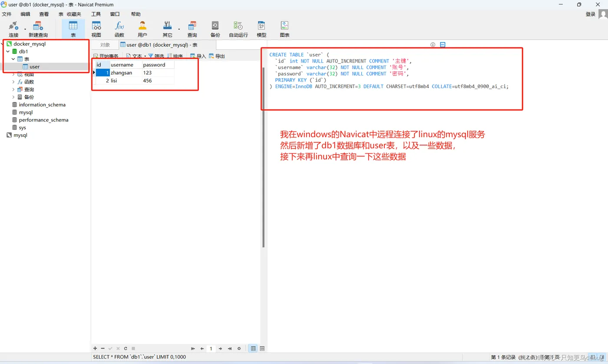Image resolution: width=608 pixels, height=364 pixels.
Task: Click the page number field
Action: [211, 348]
